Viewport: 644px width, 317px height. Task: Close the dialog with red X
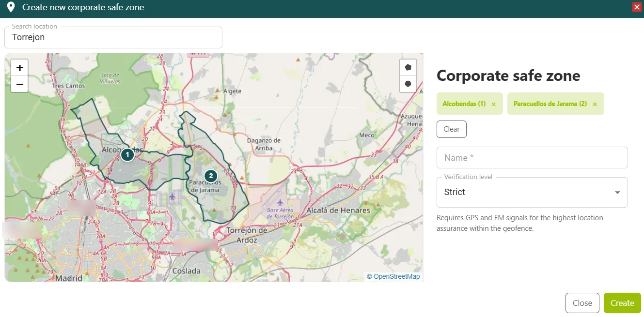tap(637, 7)
